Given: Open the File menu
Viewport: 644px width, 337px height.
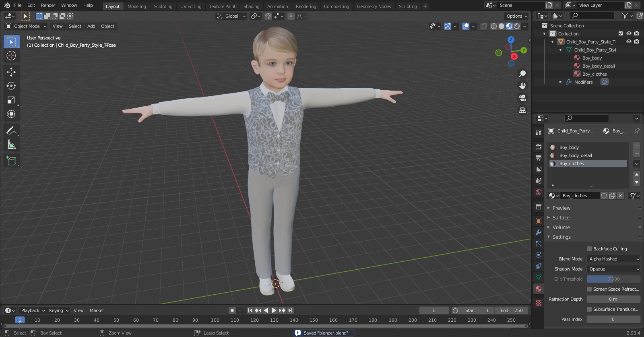Looking at the screenshot, I should (18, 6).
